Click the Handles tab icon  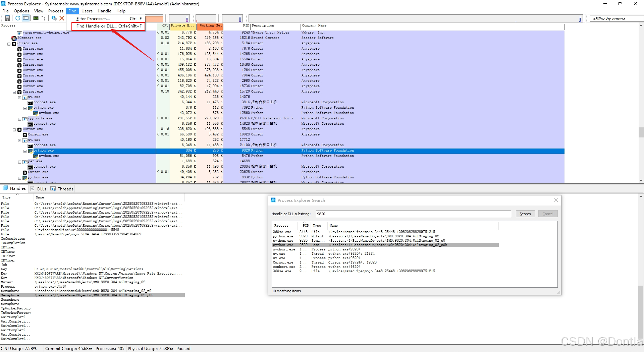5,188
